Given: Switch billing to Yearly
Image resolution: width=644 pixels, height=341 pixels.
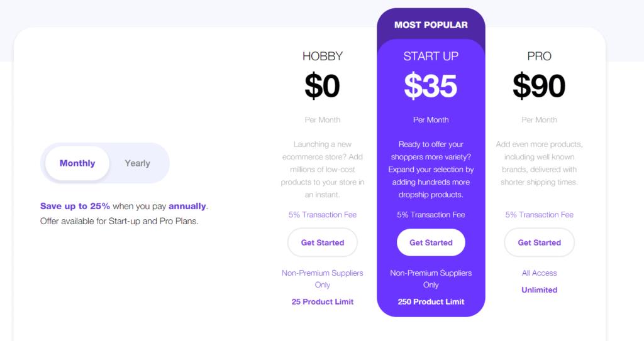Looking at the screenshot, I should (x=137, y=163).
